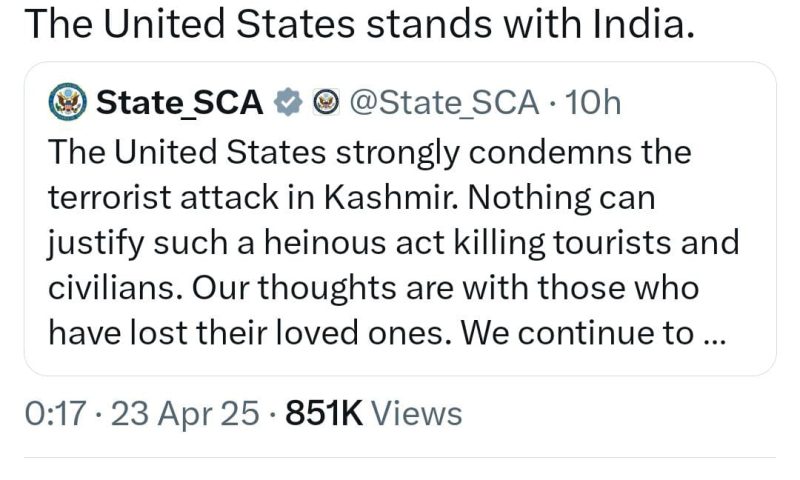Open the 0:17 post time link
800x480 pixels.
click(x=55, y=413)
